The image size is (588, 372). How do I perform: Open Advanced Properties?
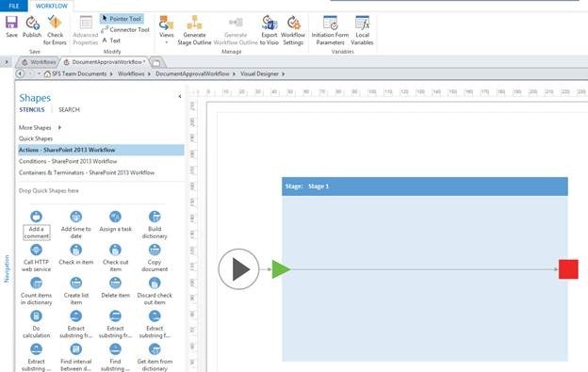pos(86,30)
